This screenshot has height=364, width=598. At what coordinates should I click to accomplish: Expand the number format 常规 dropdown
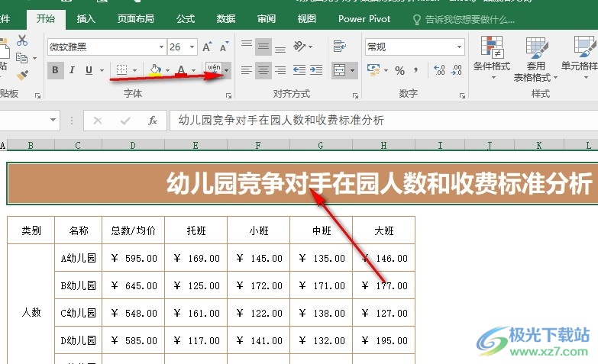click(459, 47)
